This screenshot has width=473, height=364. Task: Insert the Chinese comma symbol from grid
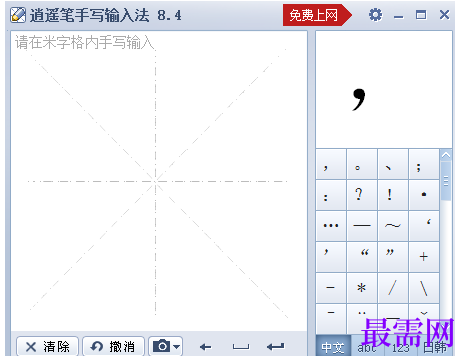point(331,164)
